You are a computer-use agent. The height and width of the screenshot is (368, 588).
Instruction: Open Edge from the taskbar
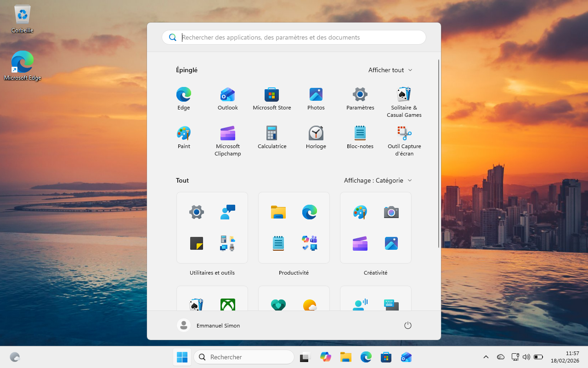(366, 357)
